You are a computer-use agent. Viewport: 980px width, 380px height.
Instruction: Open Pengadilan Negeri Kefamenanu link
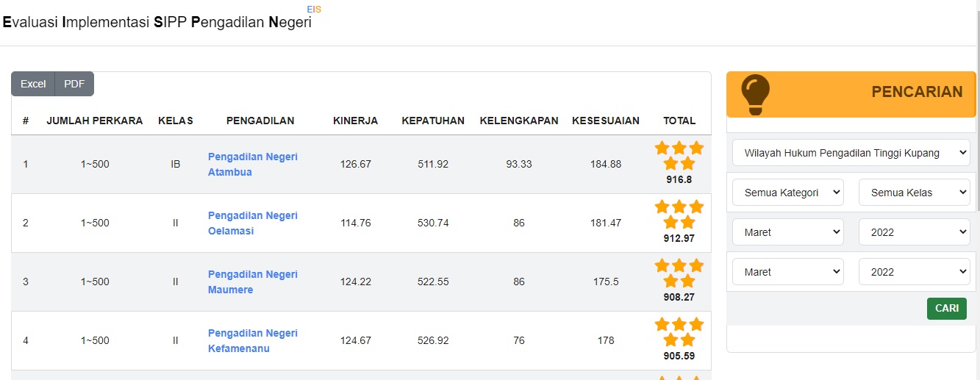coord(253,341)
